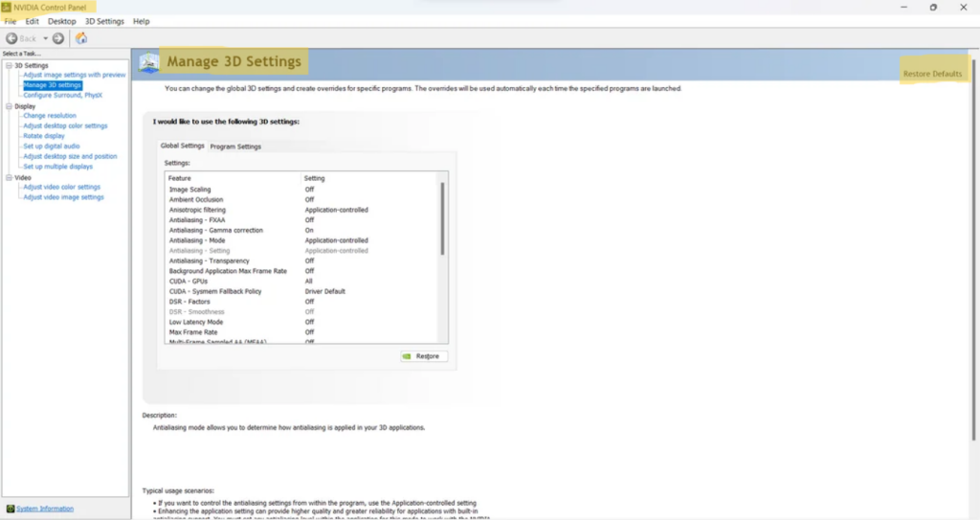Screen dimensions: 980x520
Task: Click the main panel vertical scrollbar
Action: [973, 250]
